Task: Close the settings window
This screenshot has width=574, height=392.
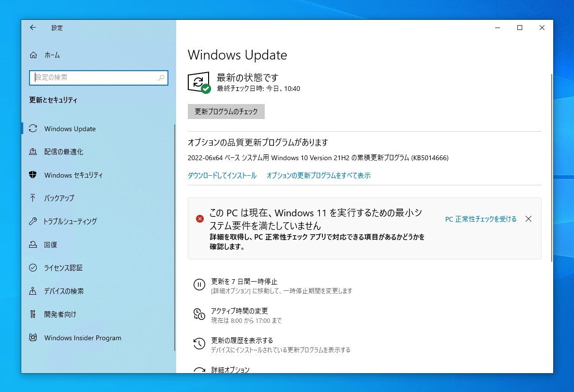Action: point(542,28)
